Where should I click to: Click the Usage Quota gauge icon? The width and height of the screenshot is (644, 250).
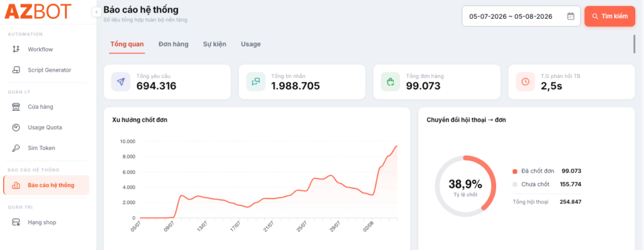[16, 127]
